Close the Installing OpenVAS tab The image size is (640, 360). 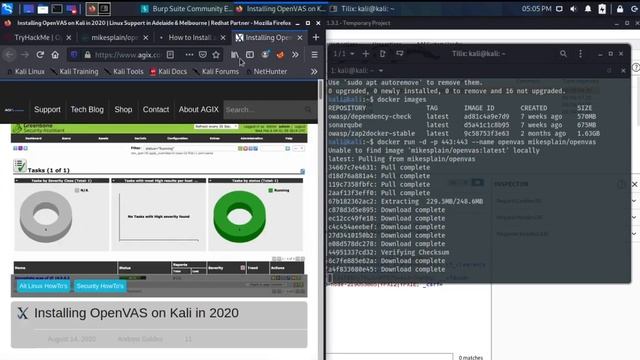coord(300,38)
